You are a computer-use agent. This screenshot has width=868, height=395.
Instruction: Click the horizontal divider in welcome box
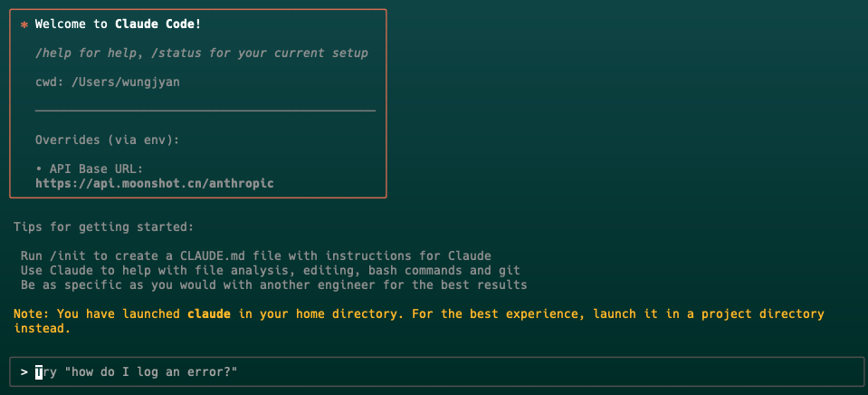205,111
